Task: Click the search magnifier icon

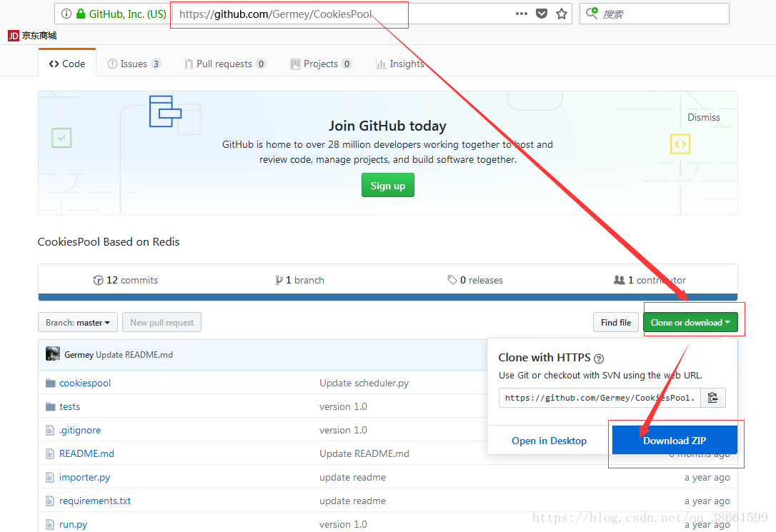Action: pyautogui.click(x=592, y=13)
